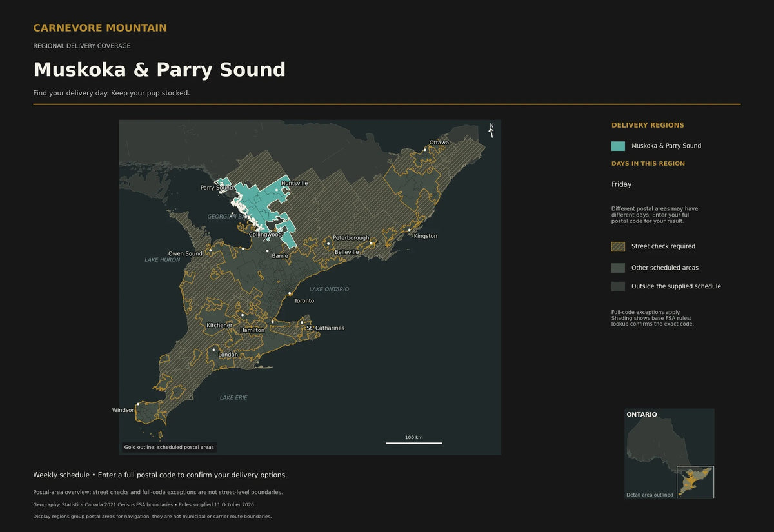Screen dimensions: 774x532
Task: Select the Toronto city label
Action: pos(304,301)
